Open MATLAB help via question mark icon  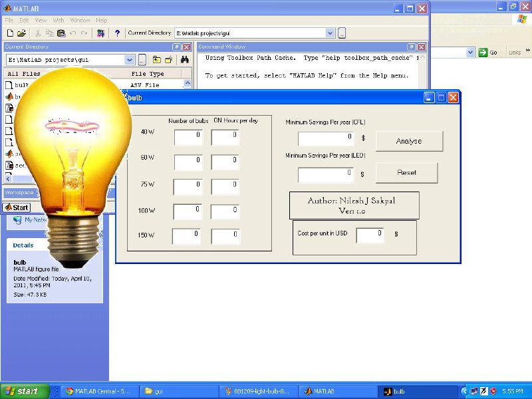click(x=118, y=33)
